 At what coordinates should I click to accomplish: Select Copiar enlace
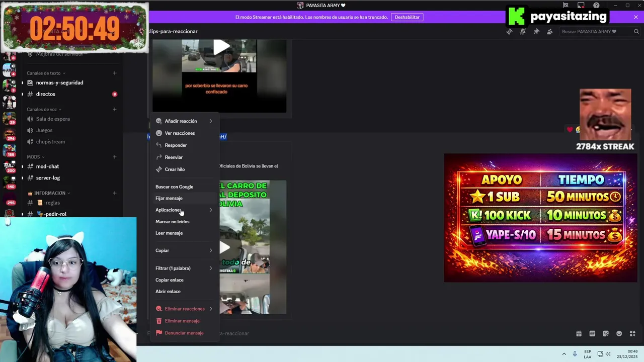coord(184,280)
